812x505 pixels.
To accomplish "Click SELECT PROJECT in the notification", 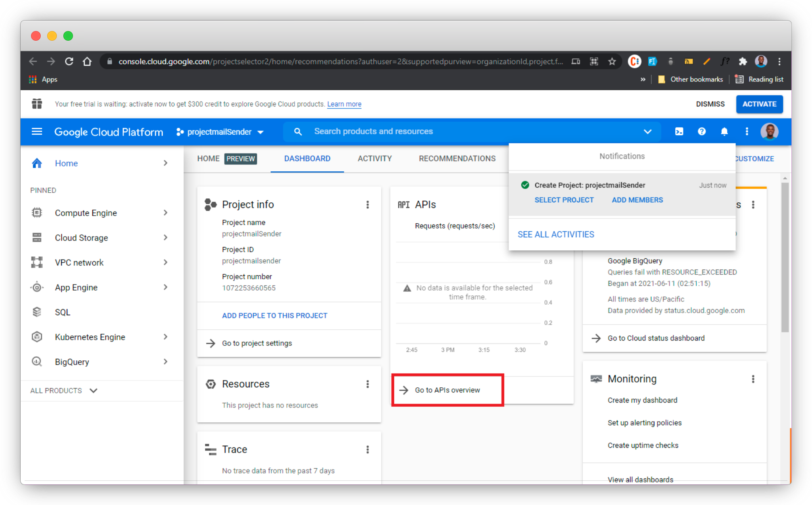I will 564,200.
